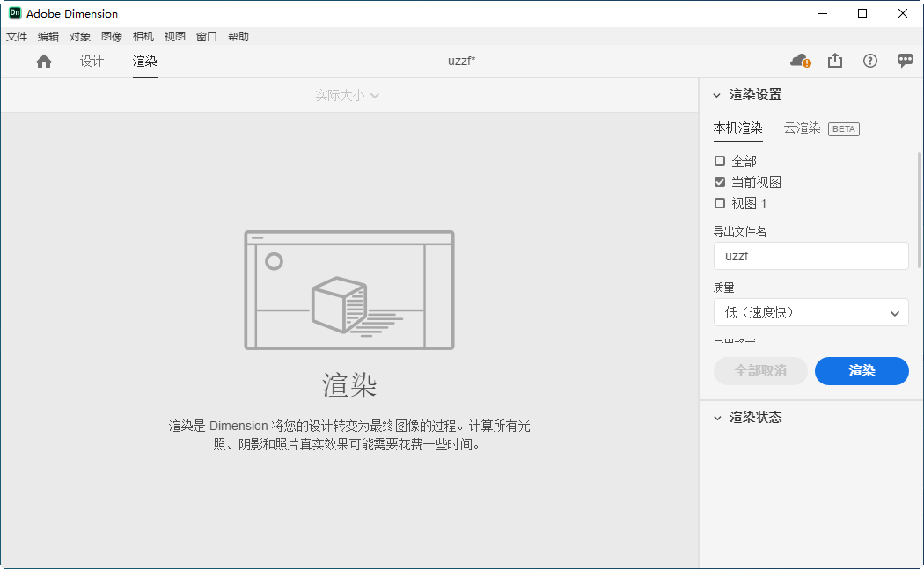Collapse the 渲染设置 panel

click(x=716, y=94)
